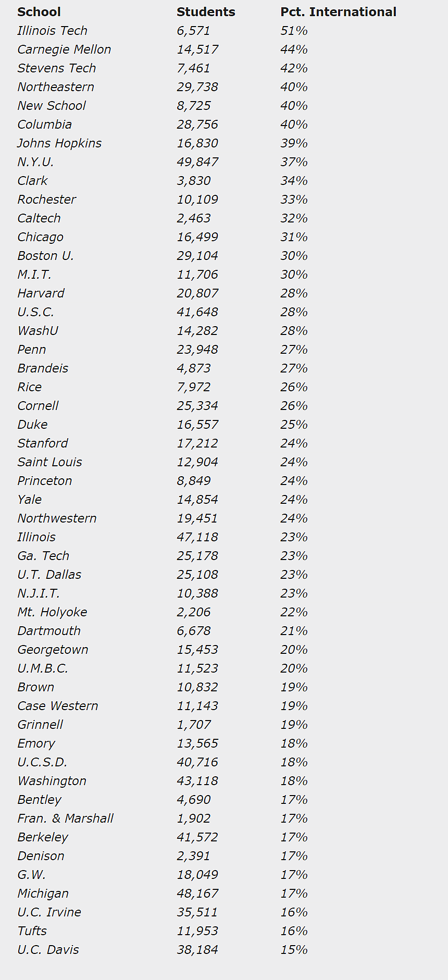Click the Mt. Holyoke row name

(52, 612)
